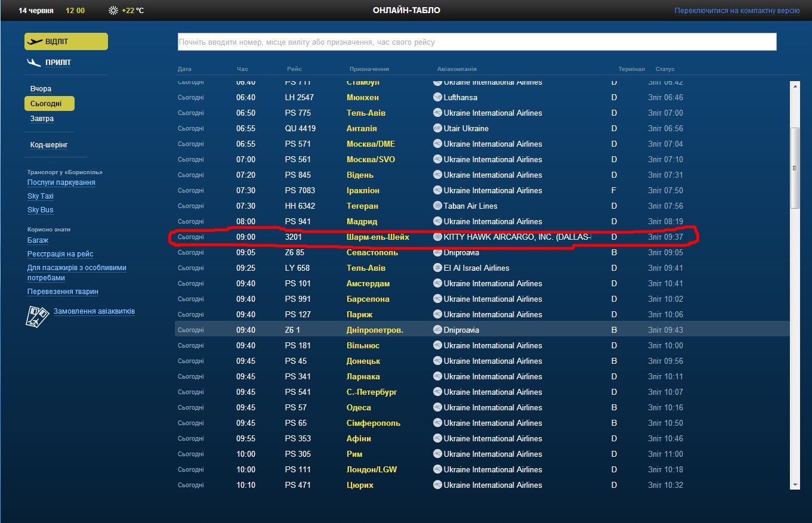Click scrollbar down arrow of flight list
The image size is (812, 523).
click(795, 484)
